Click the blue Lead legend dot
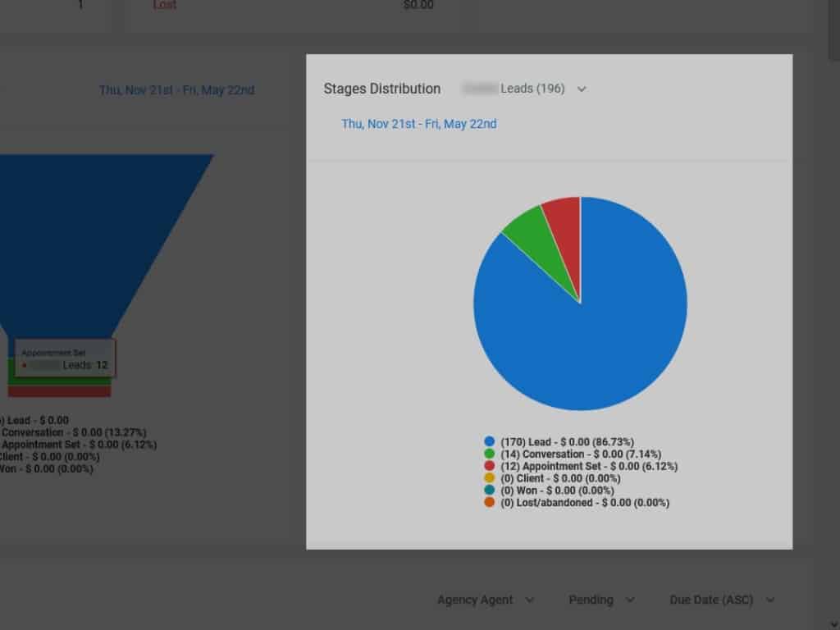Screen dimensions: 840x630 (490, 441)
